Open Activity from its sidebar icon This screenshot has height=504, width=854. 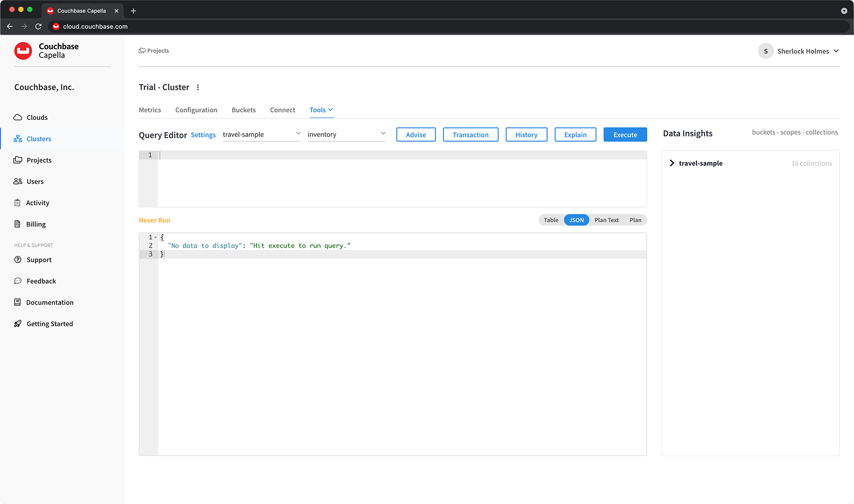tap(18, 202)
